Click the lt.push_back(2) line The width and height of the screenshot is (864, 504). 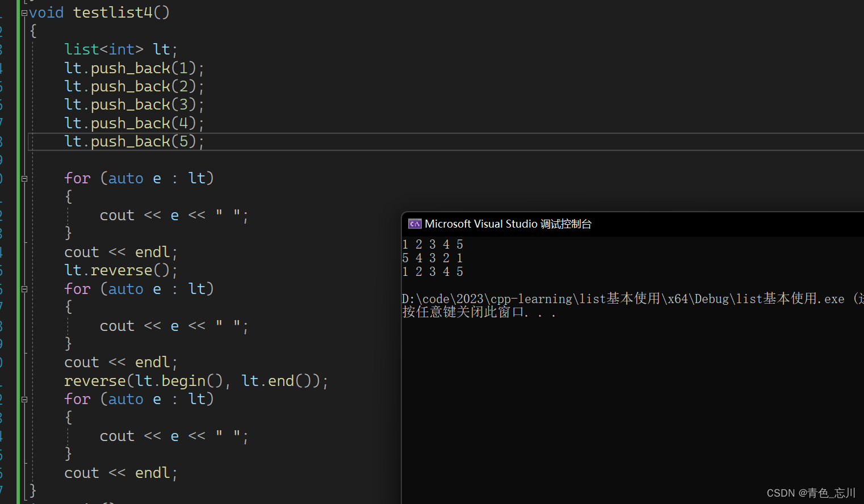pos(134,86)
